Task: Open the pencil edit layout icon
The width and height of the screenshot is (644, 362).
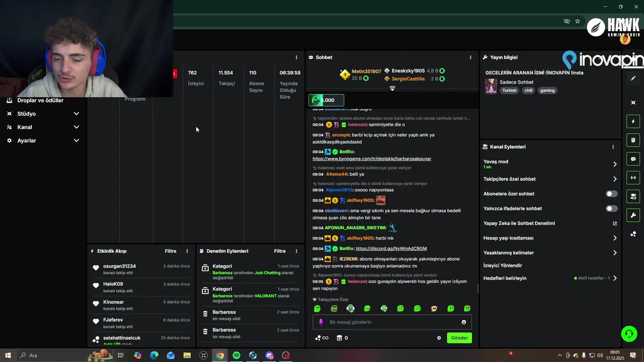Action: click(633, 78)
